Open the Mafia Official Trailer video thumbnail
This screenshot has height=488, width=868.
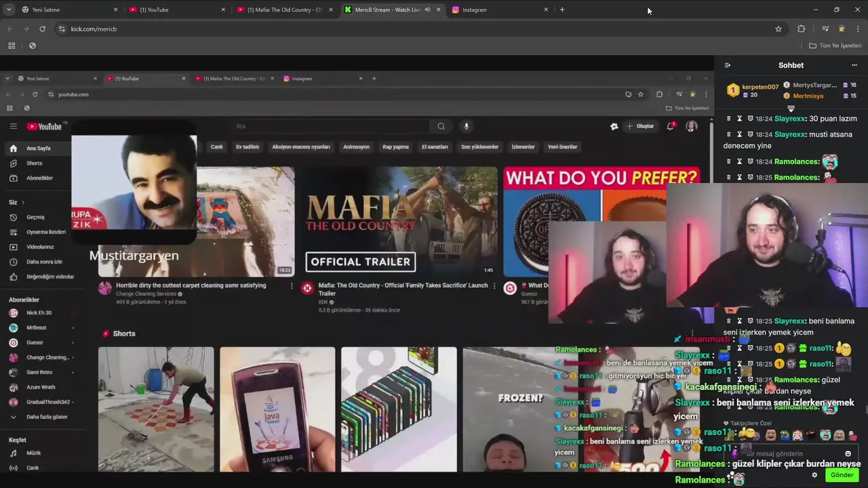pos(399,222)
